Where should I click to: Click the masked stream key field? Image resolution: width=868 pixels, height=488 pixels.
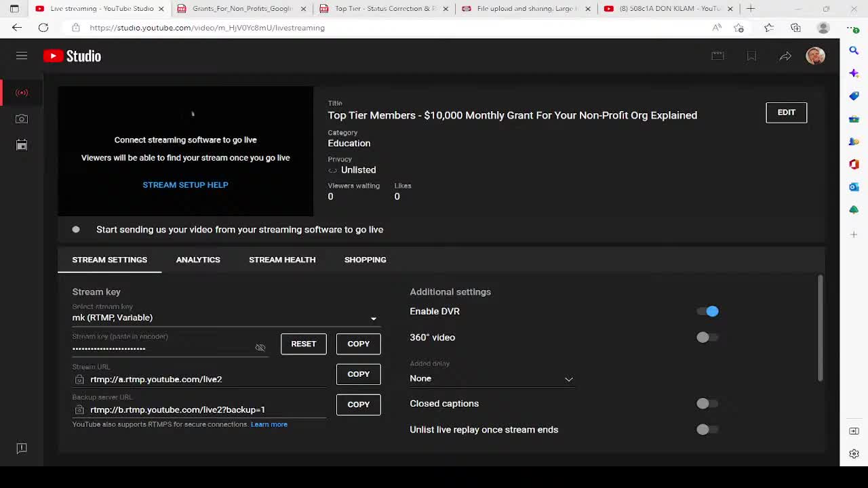[x=163, y=348]
